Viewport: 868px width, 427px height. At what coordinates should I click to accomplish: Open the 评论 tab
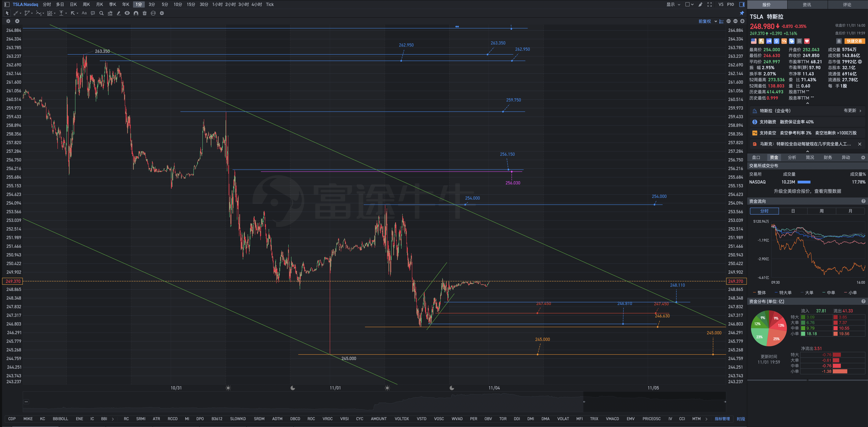[x=847, y=4]
